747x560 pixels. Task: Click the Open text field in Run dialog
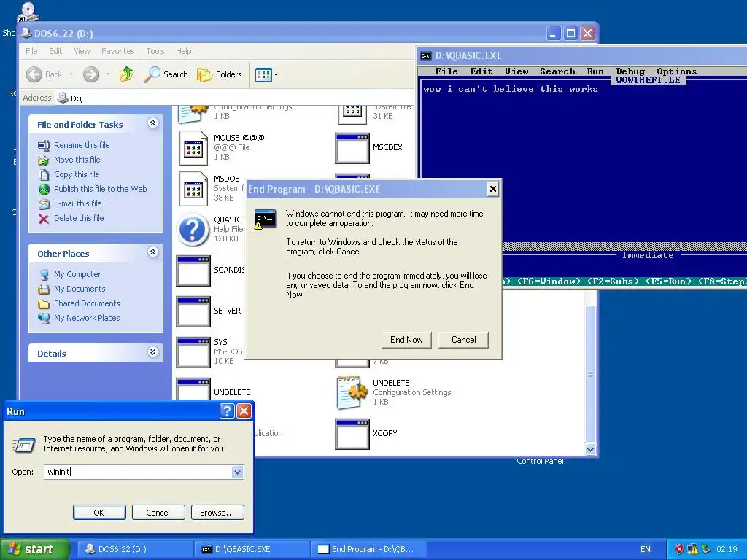pos(138,472)
